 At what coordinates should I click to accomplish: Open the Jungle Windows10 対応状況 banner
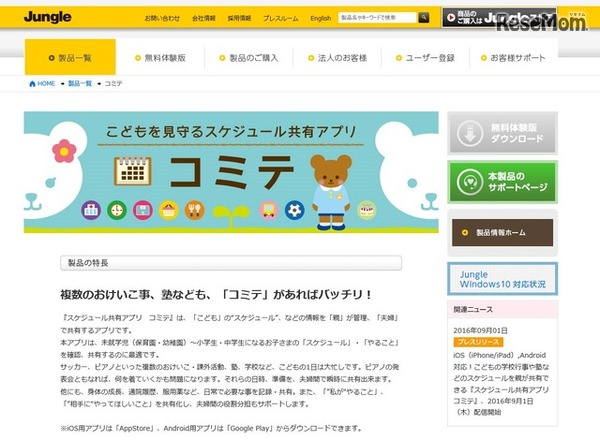tap(502, 279)
